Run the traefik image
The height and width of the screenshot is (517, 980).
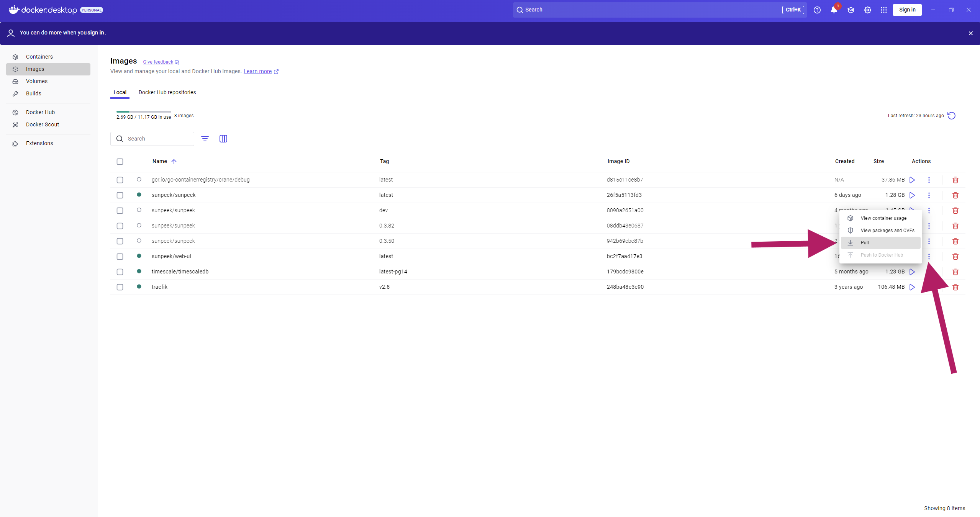pos(912,287)
